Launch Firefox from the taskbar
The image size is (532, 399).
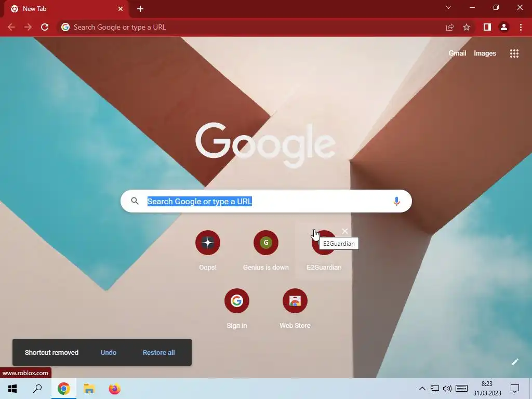tap(114, 389)
